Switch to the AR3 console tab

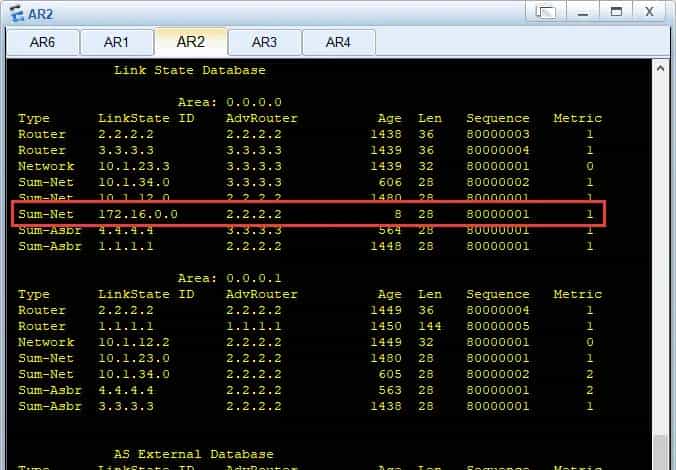[x=264, y=42]
